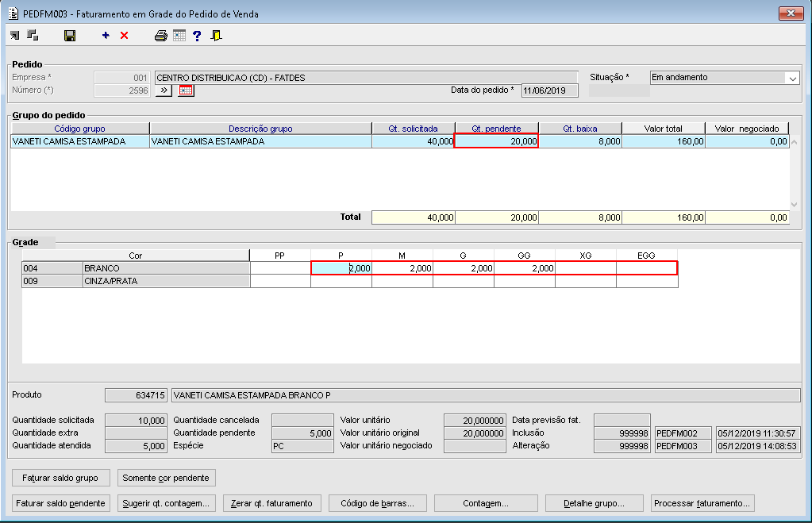Open Detalhe grupo dialog
The height and width of the screenshot is (523, 812).
[594, 503]
